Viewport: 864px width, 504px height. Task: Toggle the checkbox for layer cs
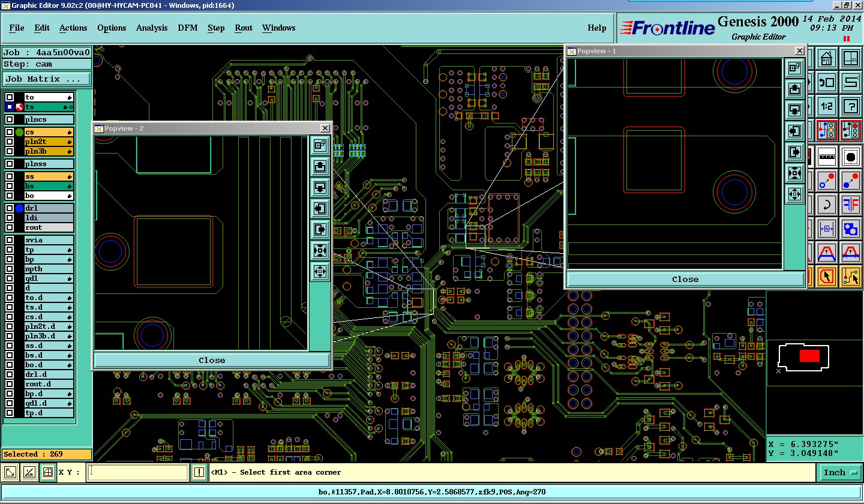click(10, 132)
